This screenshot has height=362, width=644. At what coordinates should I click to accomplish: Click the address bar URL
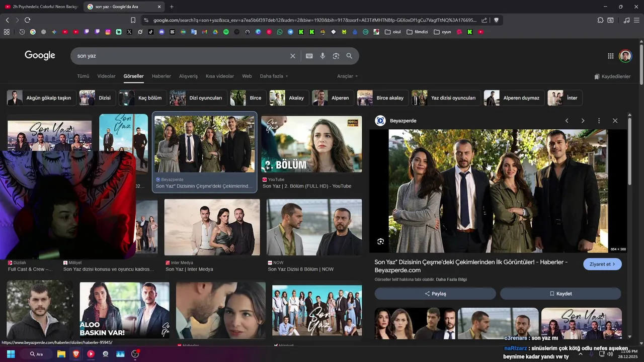coord(314,20)
